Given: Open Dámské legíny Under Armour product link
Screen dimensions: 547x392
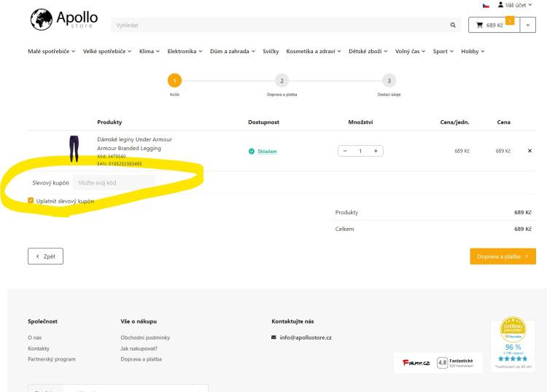Looking at the screenshot, I should coord(134,144).
